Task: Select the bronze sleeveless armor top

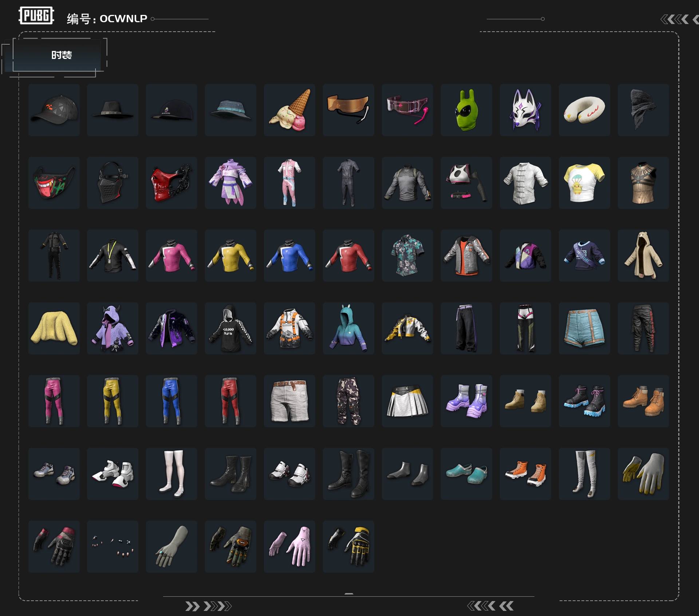Action: [x=643, y=183]
